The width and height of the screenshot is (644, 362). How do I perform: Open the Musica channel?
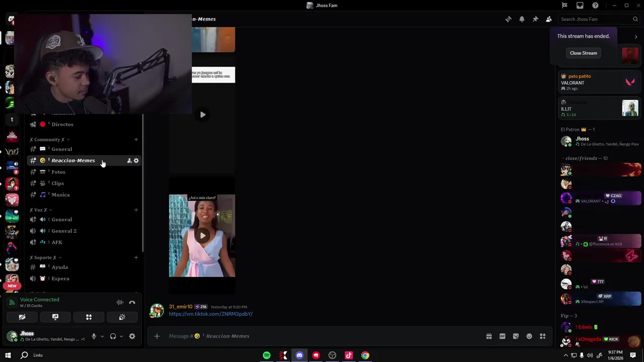point(83,195)
